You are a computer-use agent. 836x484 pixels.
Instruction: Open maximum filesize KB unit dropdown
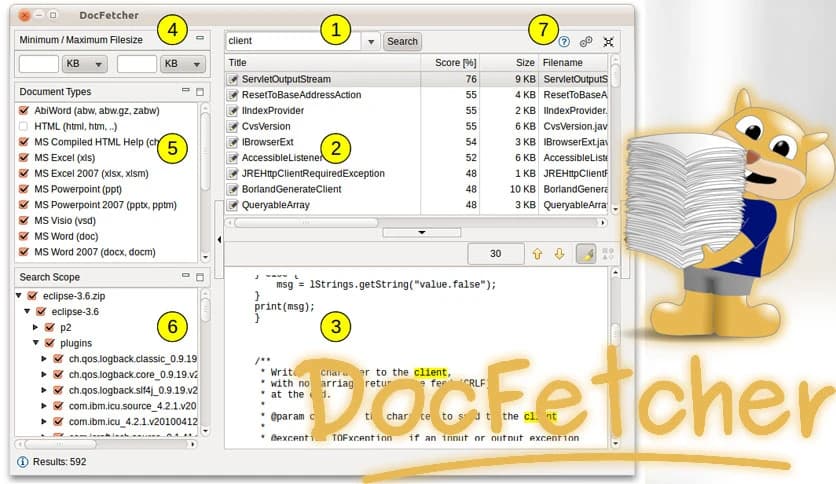pyautogui.click(x=183, y=64)
